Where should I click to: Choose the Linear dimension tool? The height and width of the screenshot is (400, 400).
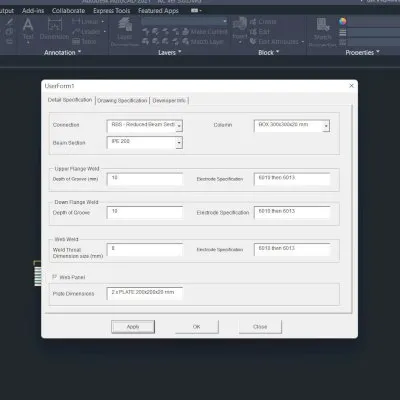click(x=85, y=22)
